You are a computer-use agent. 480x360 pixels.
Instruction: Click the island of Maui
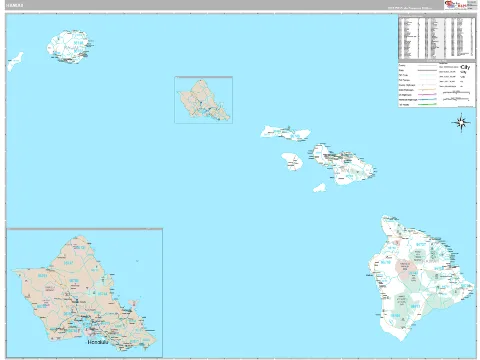[x=343, y=164]
